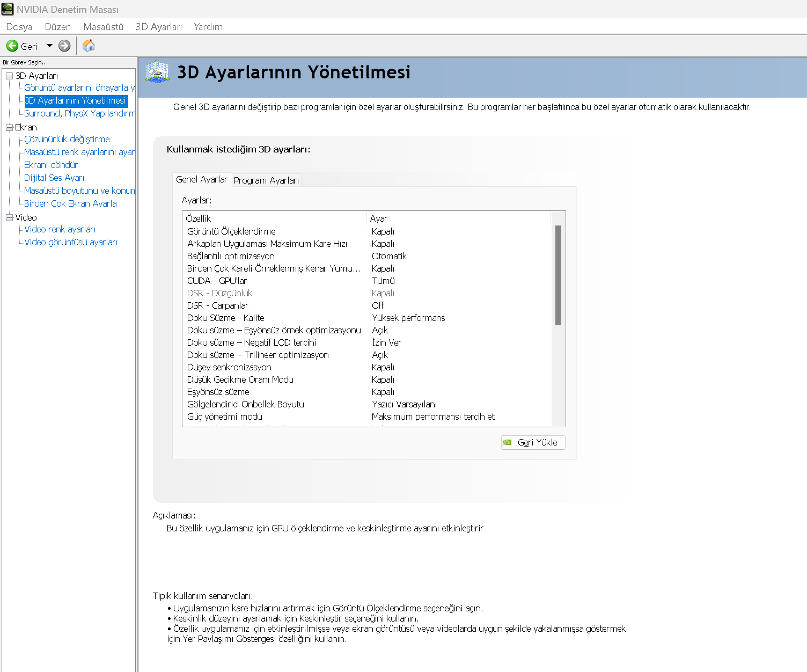
Task: Open Dijital Ses Ayarı link
Action: [54, 178]
